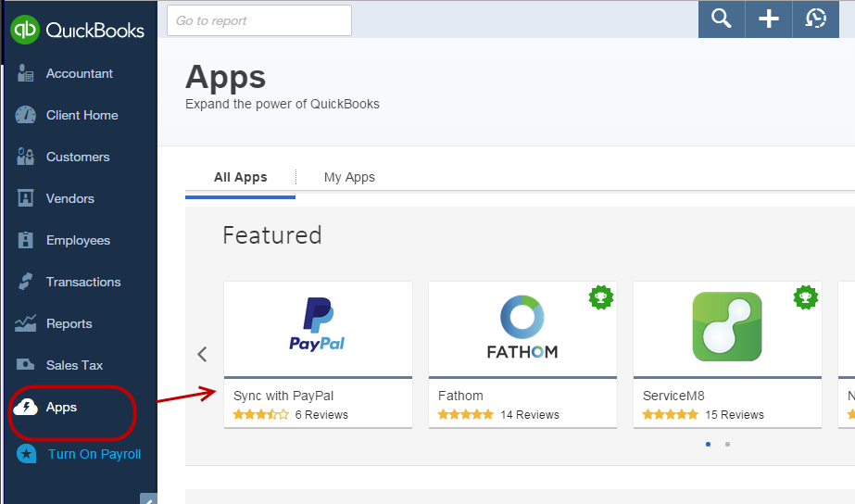Click ServiceM8's five-star rating
Screen dimensions: 855x504
pyautogui.click(x=670, y=414)
